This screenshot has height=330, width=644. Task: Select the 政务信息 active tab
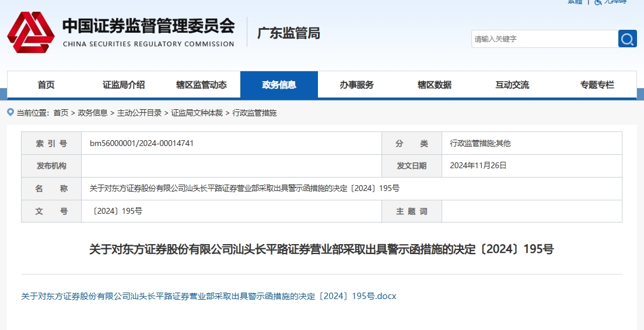(279, 85)
